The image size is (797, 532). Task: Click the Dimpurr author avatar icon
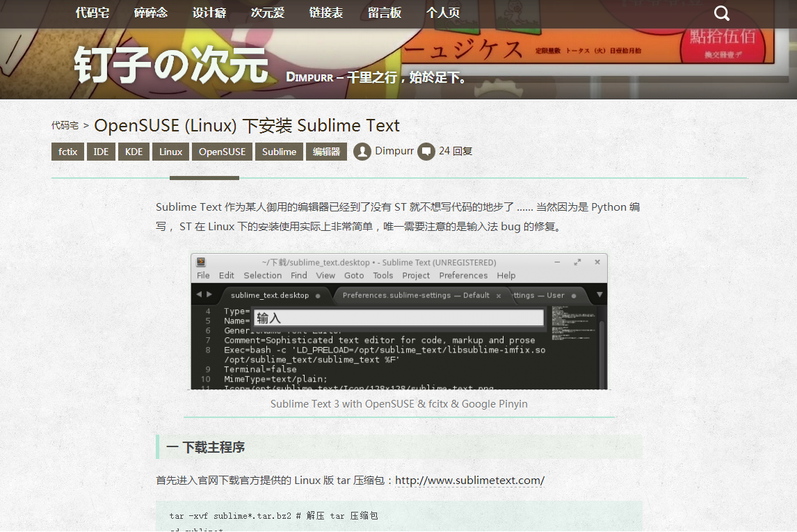coord(362,152)
